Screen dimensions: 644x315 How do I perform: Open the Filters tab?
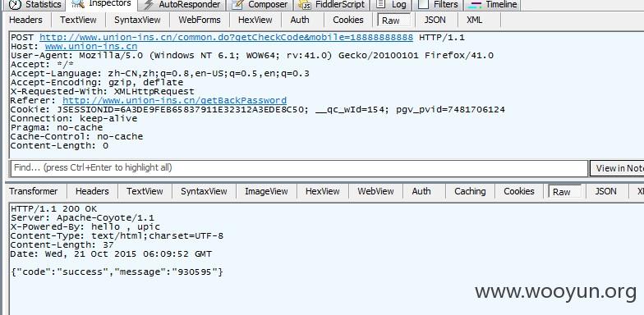(x=438, y=5)
